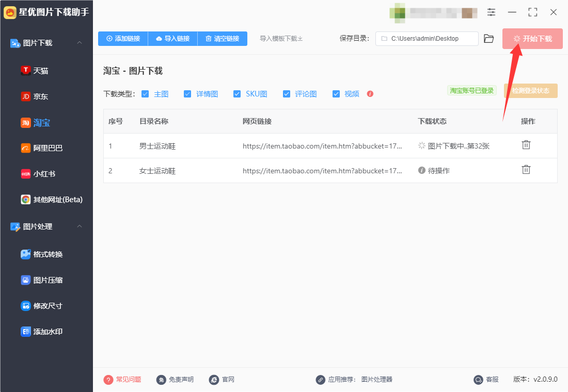Click the 目录名称 column header
Image resolution: width=568 pixels, height=392 pixels.
pyautogui.click(x=154, y=121)
